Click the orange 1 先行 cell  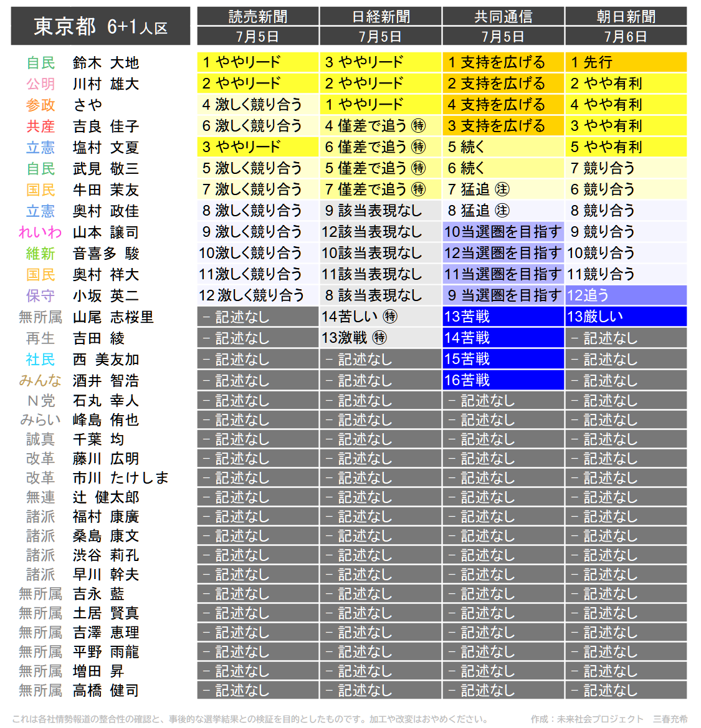click(x=626, y=62)
